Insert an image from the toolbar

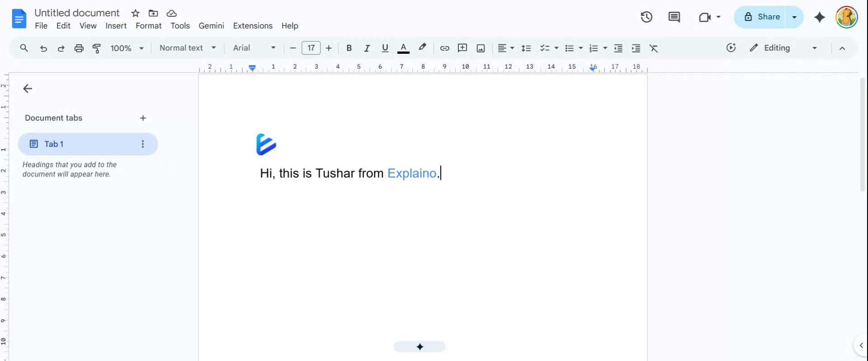481,48
